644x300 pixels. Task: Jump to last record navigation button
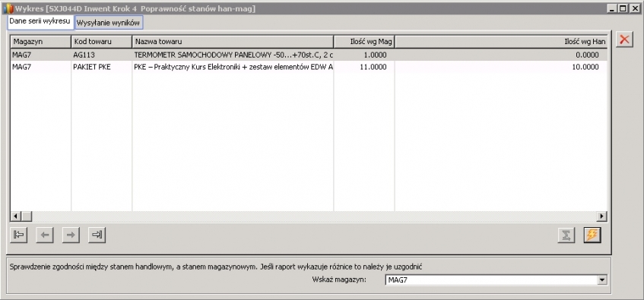click(x=97, y=235)
